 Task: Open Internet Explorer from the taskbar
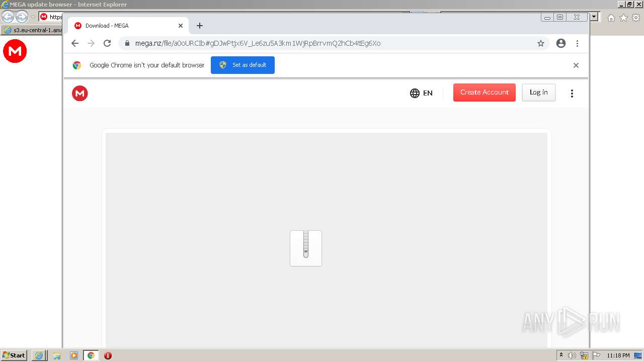39,355
